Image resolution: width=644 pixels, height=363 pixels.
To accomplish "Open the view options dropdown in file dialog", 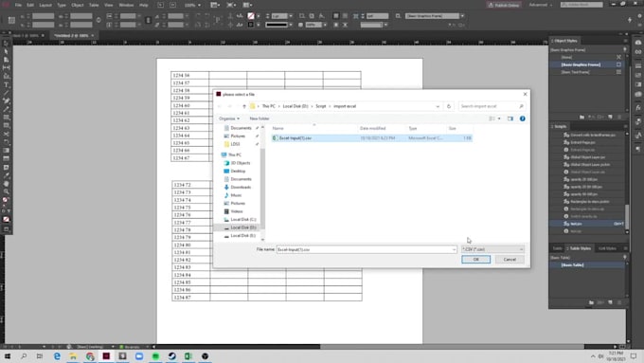I will coord(499,118).
